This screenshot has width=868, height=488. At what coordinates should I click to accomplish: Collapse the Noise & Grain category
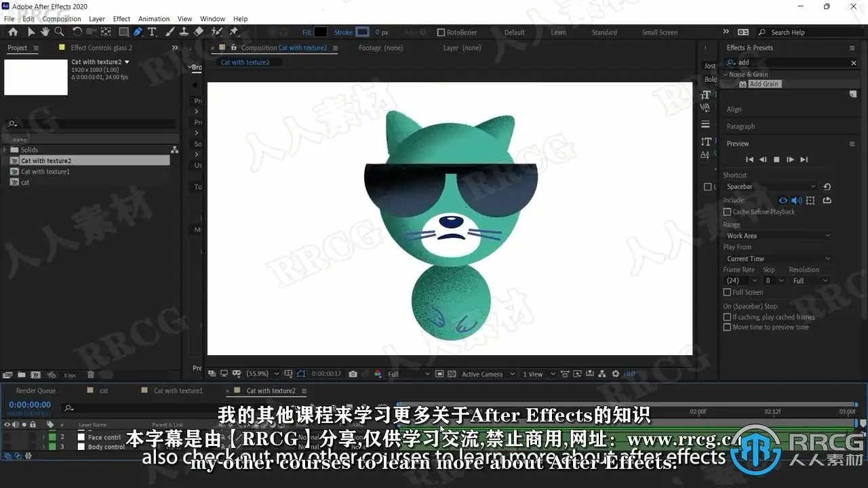pyautogui.click(x=726, y=75)
